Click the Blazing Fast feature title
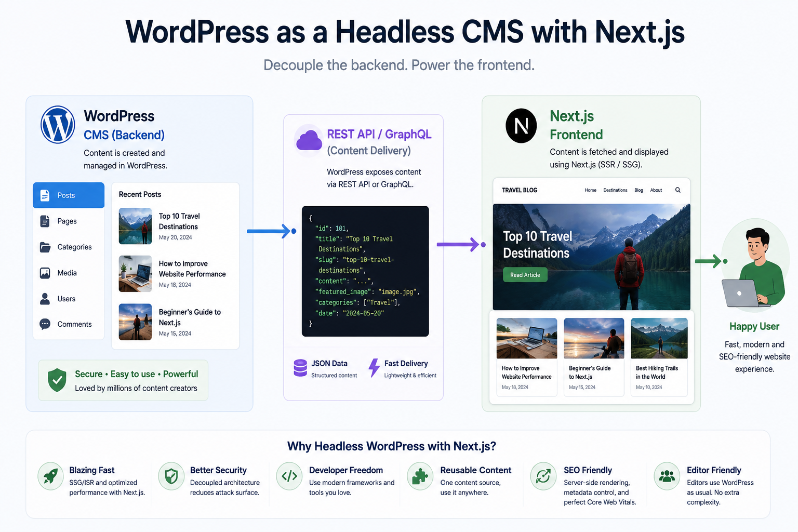The height and width of the screenshot is (532, 798). (92, 470)
